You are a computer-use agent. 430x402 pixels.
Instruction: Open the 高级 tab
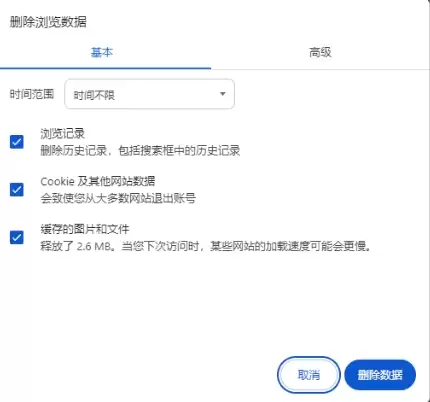[x=320, y=52]
